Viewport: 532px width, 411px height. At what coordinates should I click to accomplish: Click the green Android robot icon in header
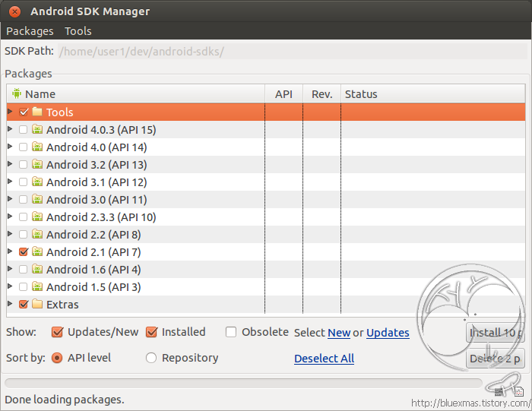(16, 93)
